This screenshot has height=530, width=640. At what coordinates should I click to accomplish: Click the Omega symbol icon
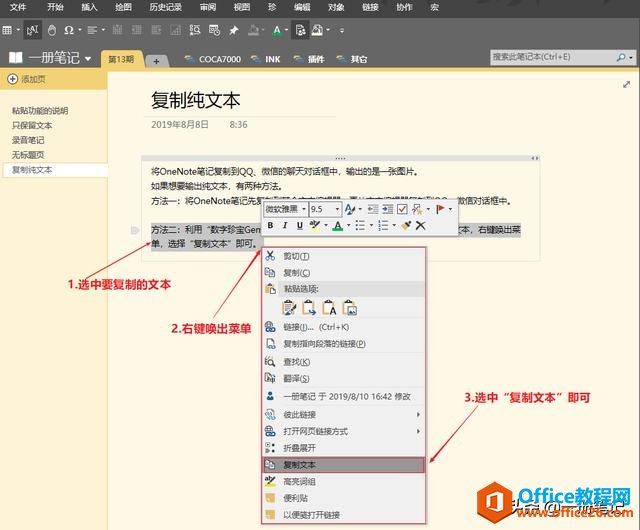(x=69, y=30)
